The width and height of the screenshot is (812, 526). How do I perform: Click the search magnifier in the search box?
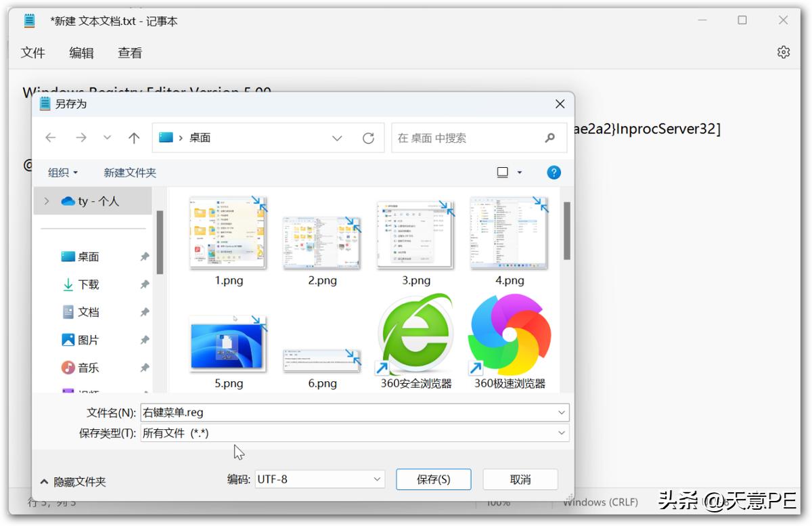click(x=550, y=137)
